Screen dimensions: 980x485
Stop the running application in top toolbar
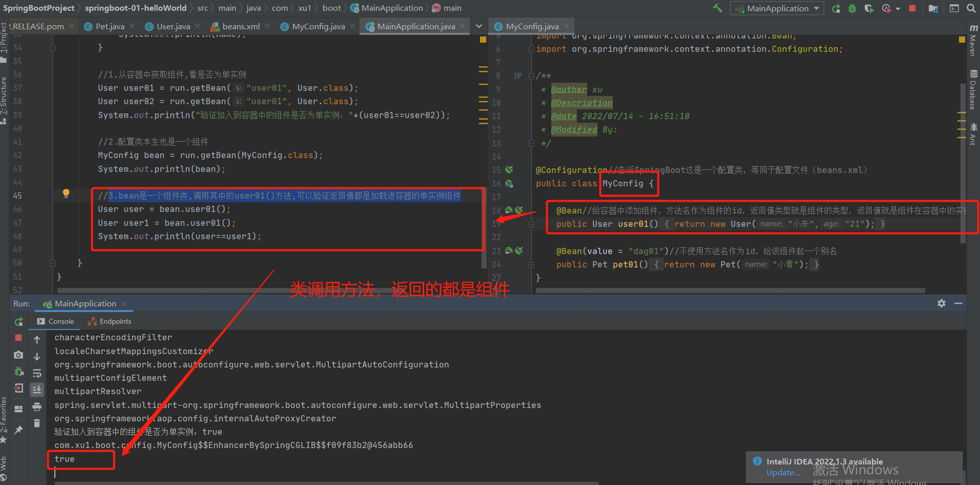pyautogui.click(x=912, y=8)
